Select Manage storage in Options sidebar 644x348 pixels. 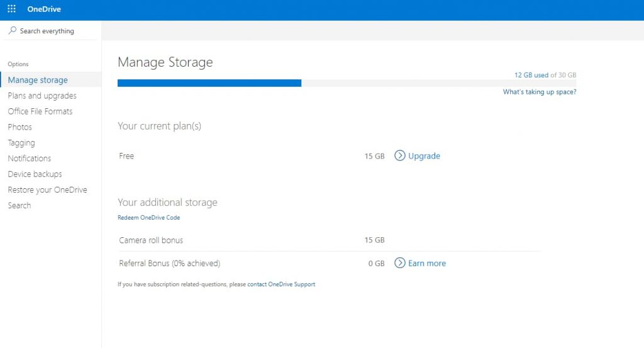38,80
